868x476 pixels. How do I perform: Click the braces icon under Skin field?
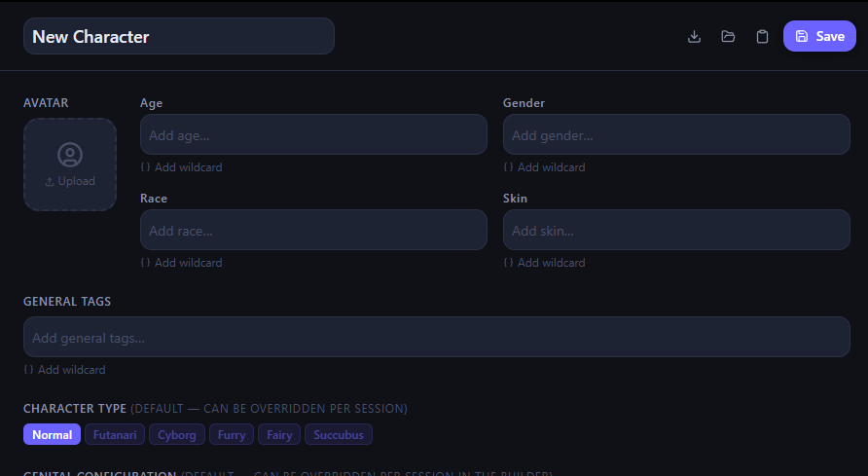[x=508, y=263]
